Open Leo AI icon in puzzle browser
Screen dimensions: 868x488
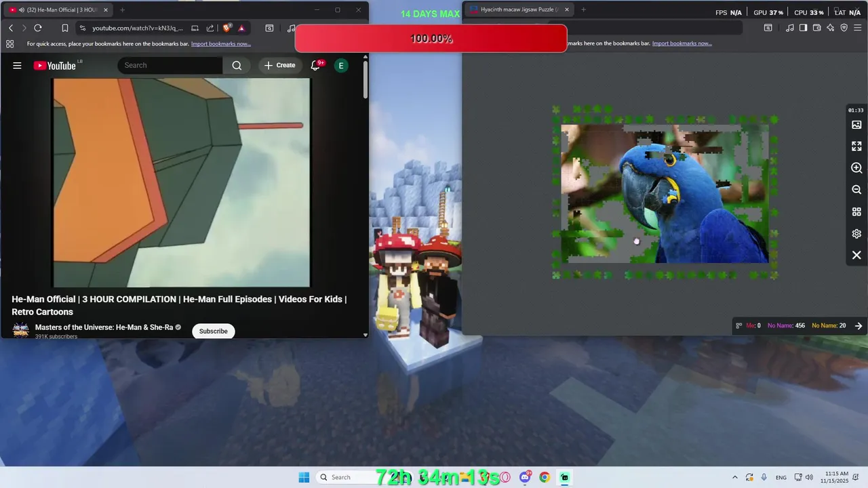pos(831,28)
